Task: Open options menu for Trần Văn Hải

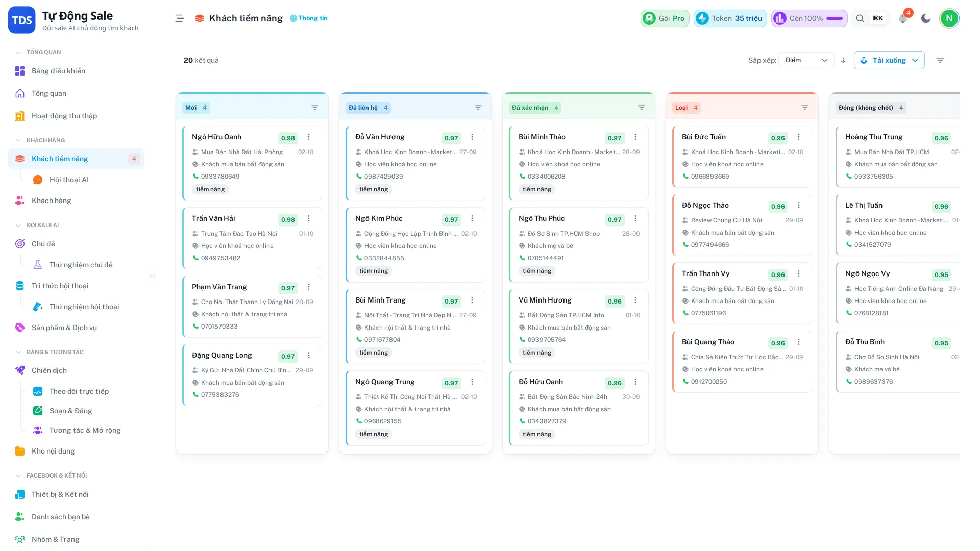Action: tap(309, 218)
